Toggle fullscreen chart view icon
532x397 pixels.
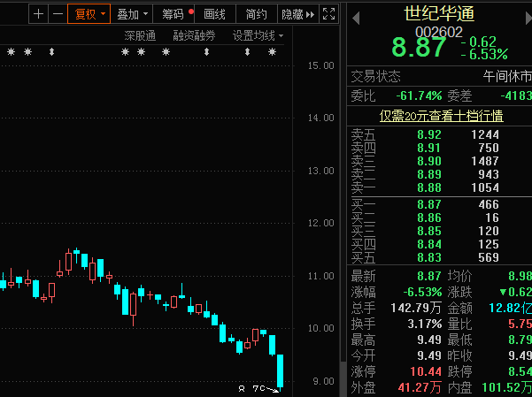pyautogui.click(x=328, y=14)
